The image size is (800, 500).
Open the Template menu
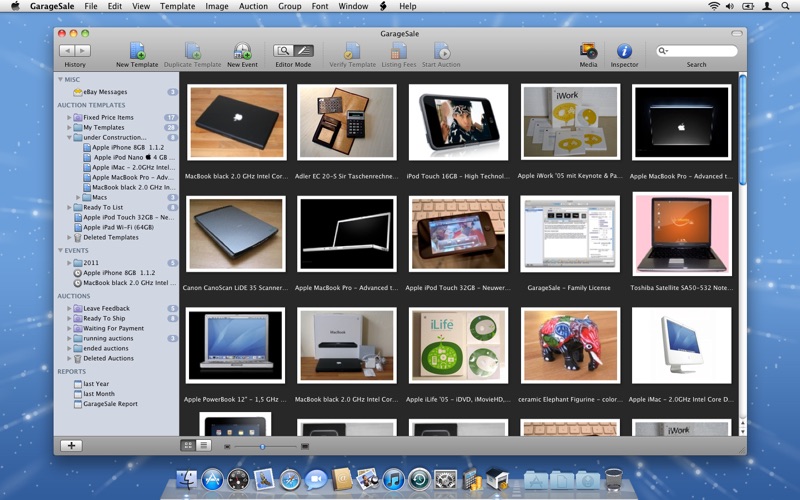(178, 6)
